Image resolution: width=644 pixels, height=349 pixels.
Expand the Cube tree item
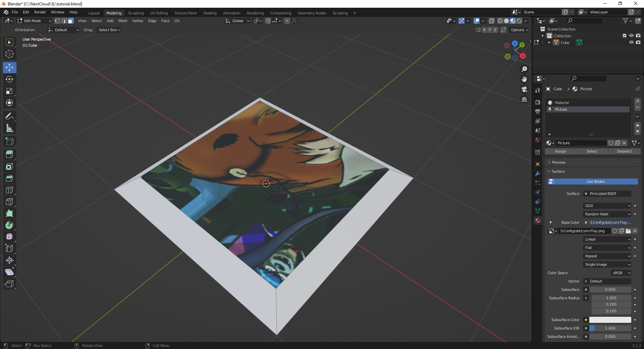click(x=549, y=43)
